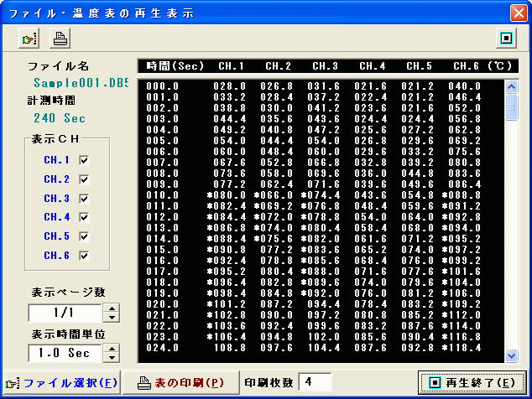Toggle the CH.4 display checkbox
532x399 pixels.
pos(84,217)
